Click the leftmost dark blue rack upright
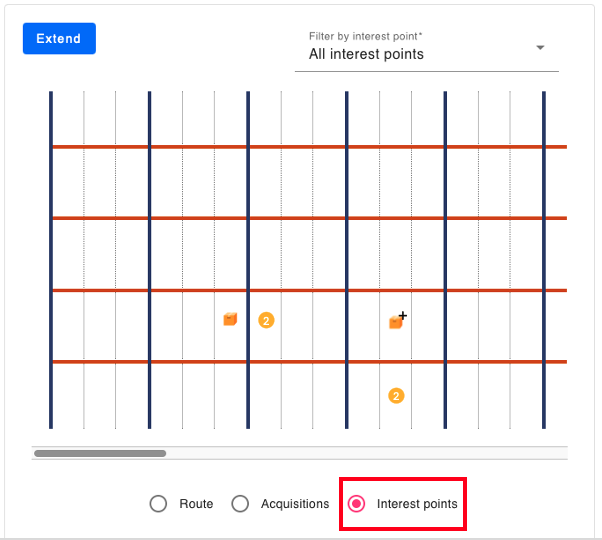602x540 pixels. [x=51, y=260]
